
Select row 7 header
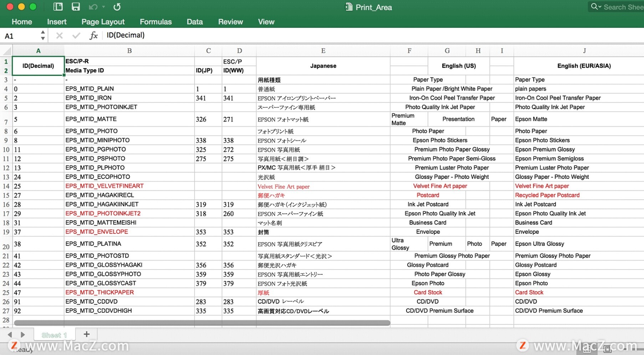coord(6,119)
